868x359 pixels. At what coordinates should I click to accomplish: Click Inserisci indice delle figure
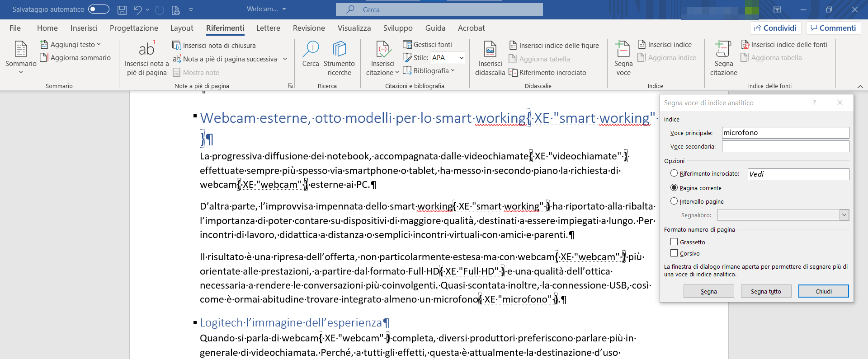pos(554,45)
